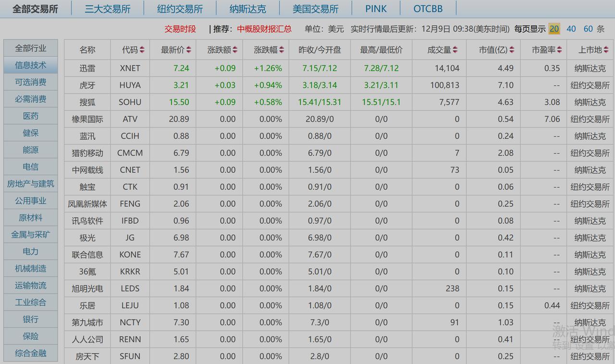Open the 机械制造 category
The image size is (615, 364).
(x=31, y=268)
